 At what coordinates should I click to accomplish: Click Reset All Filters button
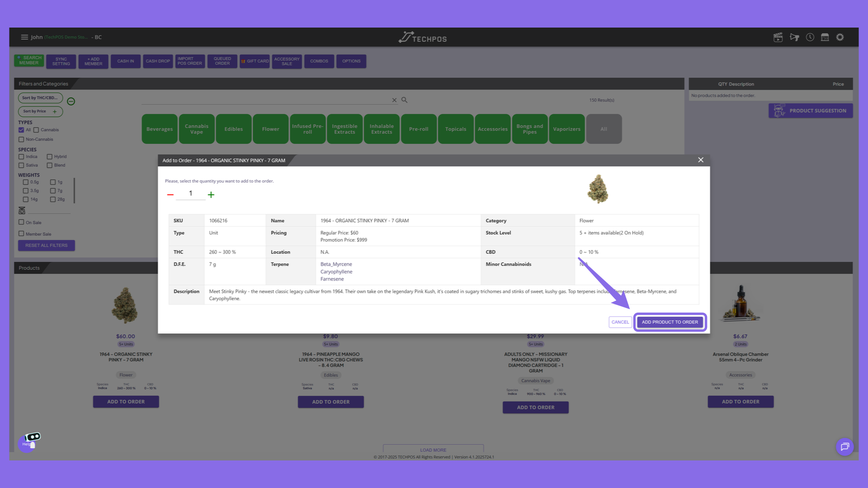click(x=47, y=245)
